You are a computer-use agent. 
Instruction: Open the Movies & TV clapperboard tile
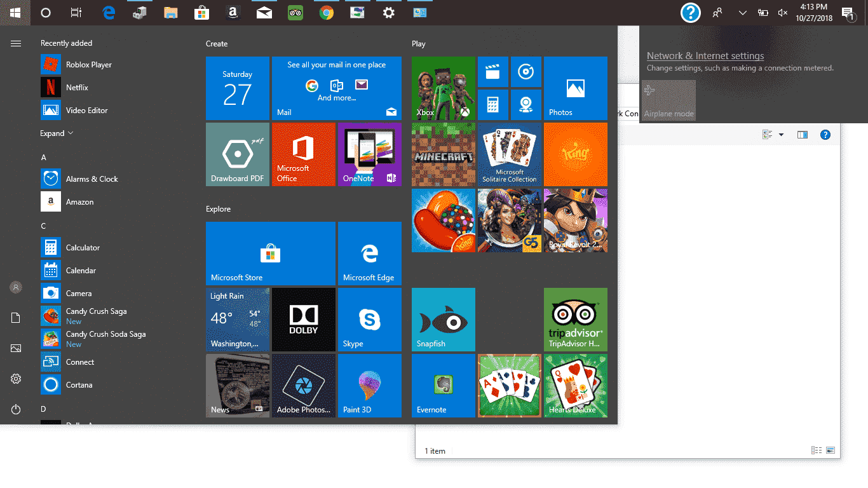[x=493, y=72]
